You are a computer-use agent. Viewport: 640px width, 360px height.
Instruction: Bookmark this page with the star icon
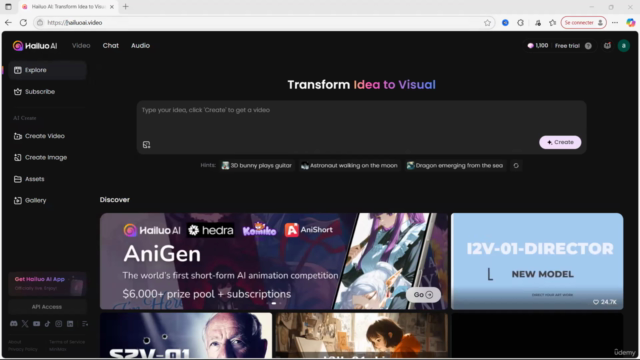pyautogui.click(x=487, y=22)
